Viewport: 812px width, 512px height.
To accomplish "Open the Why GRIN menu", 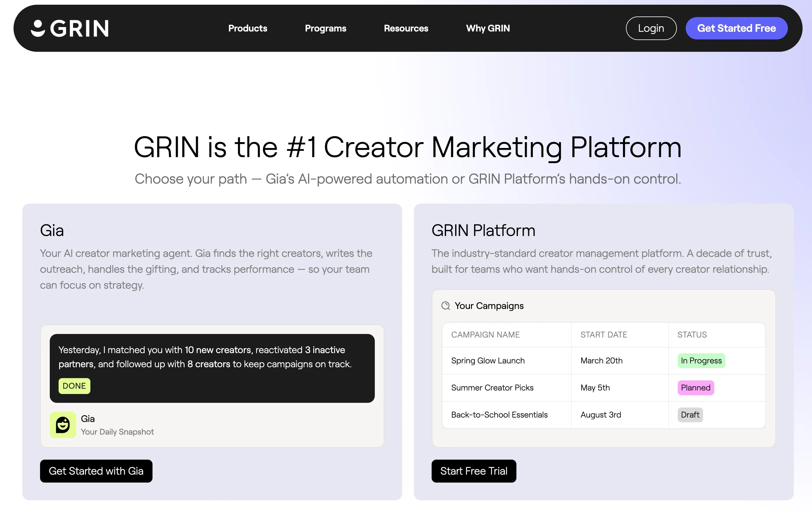I will tap(488, 28).
